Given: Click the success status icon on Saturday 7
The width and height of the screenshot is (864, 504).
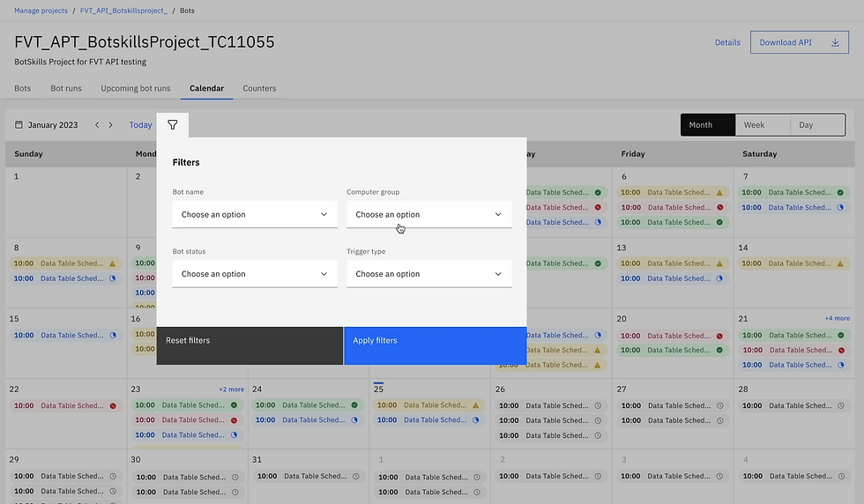Looking at the screenshot, I should click(x=840, y=193).
